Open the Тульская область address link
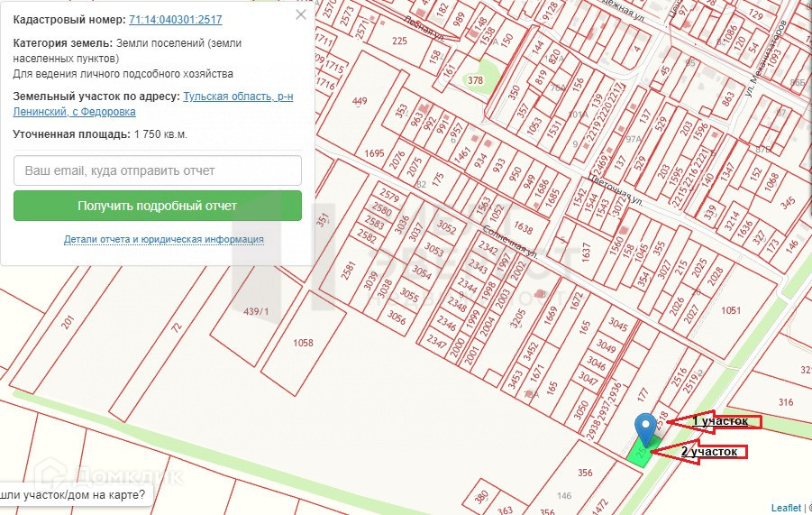 (x=153, y=104)
